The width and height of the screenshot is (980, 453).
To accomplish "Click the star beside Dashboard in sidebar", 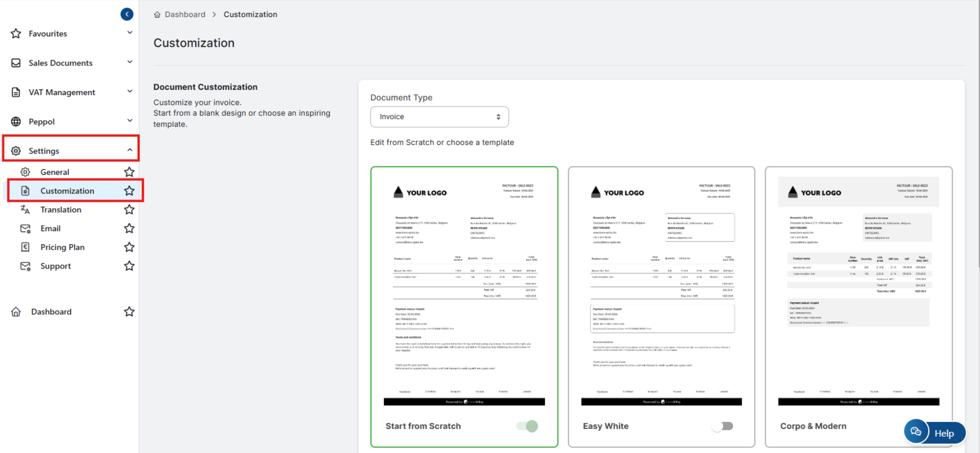I will click(129, 312).
